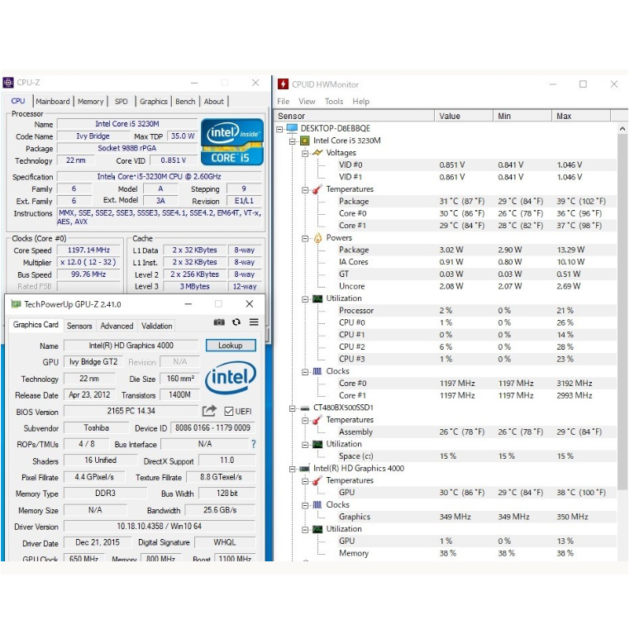
Task: Click the DESKTOP-D8EBBQE computer icon
Action: (292, 129)
